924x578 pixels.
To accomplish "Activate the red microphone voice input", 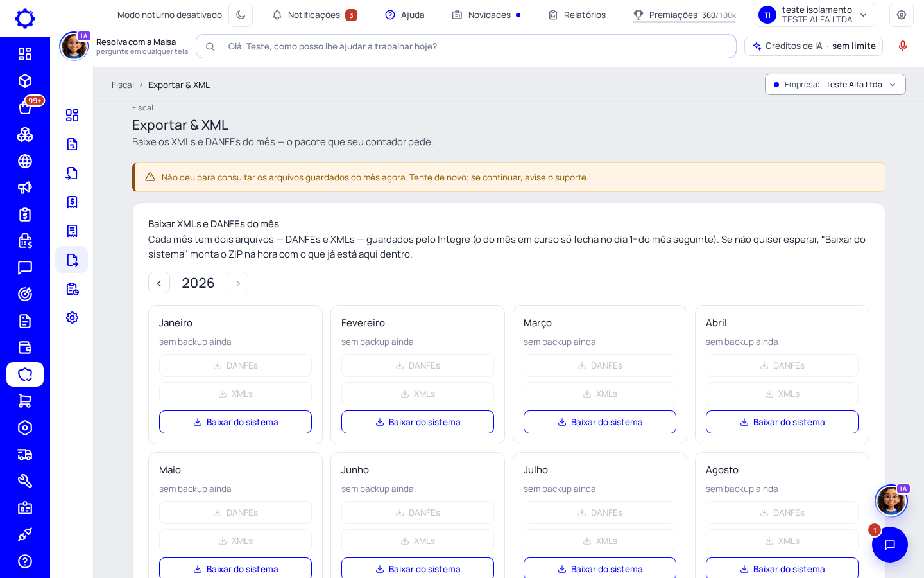I will click(903, 46).
